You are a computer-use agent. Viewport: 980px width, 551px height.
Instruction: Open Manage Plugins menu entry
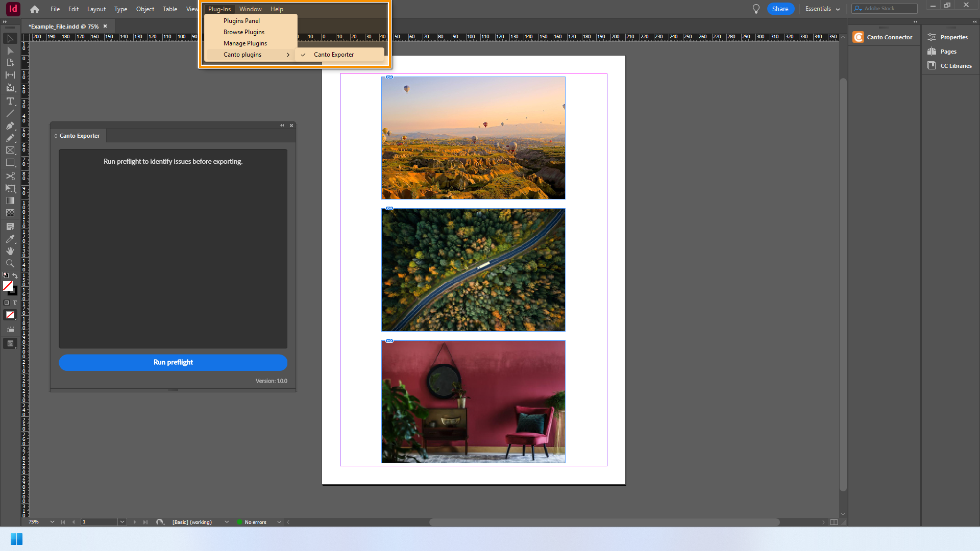(x=245, y=43)
